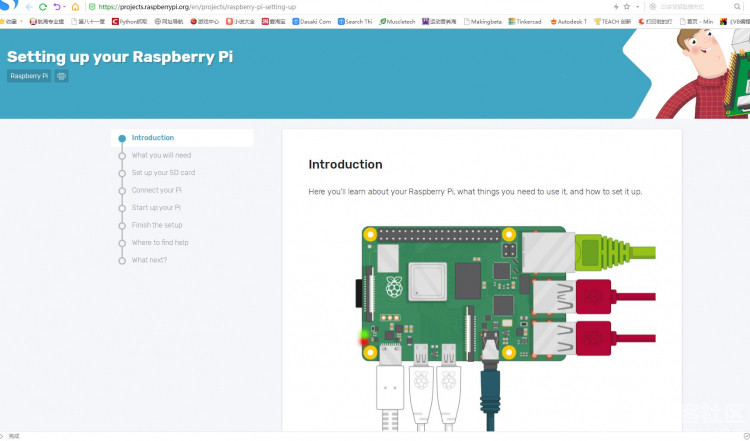Open the dropdown beside the undo arrow
The height and width of the screenshot is (441, 750).
point(64,7)
